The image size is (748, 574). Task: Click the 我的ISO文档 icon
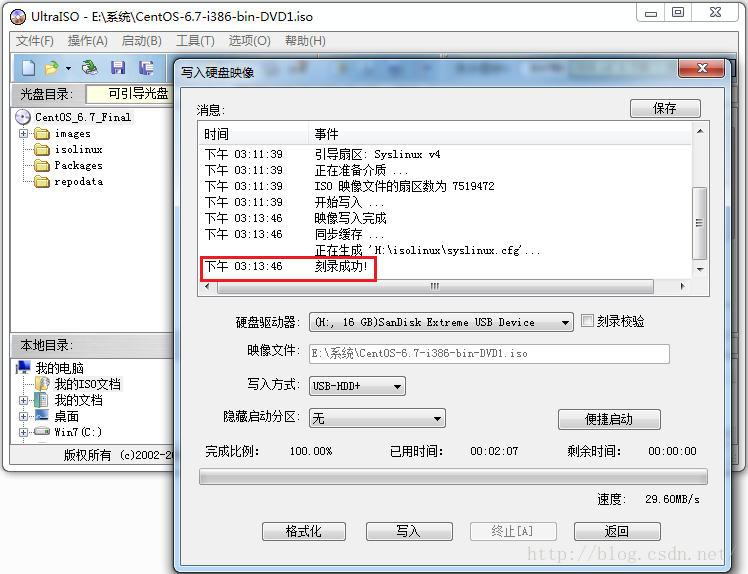42,384
